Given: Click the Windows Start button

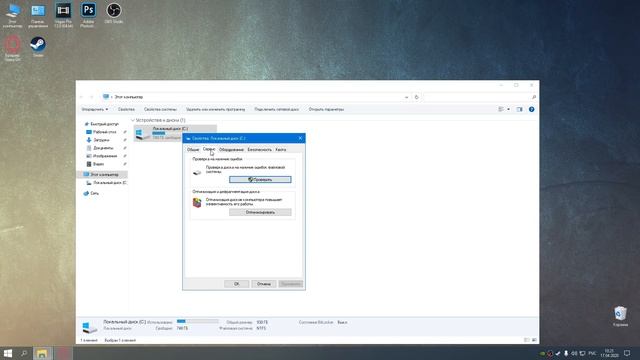Looking at the screenshot, I should pyautogui.click(x=8, y=353).
